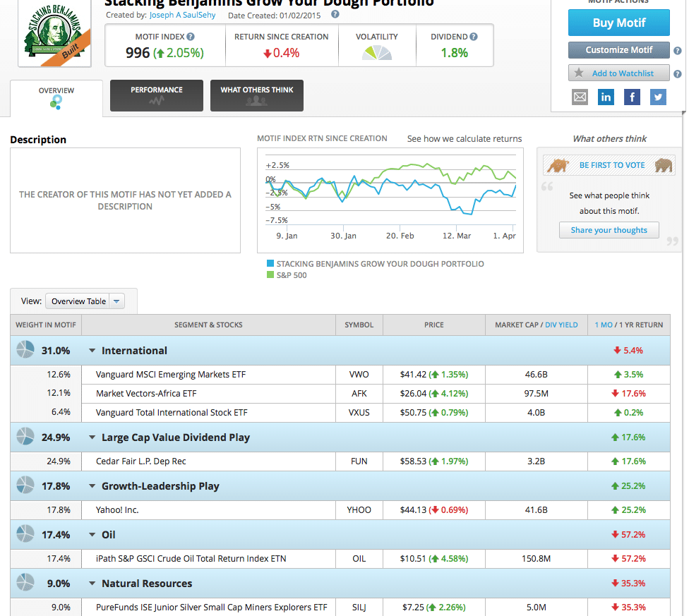The height and width of the screenshot is (616, 689).
Task: Collapse the Oil segment
Action: tap(92, 535)
